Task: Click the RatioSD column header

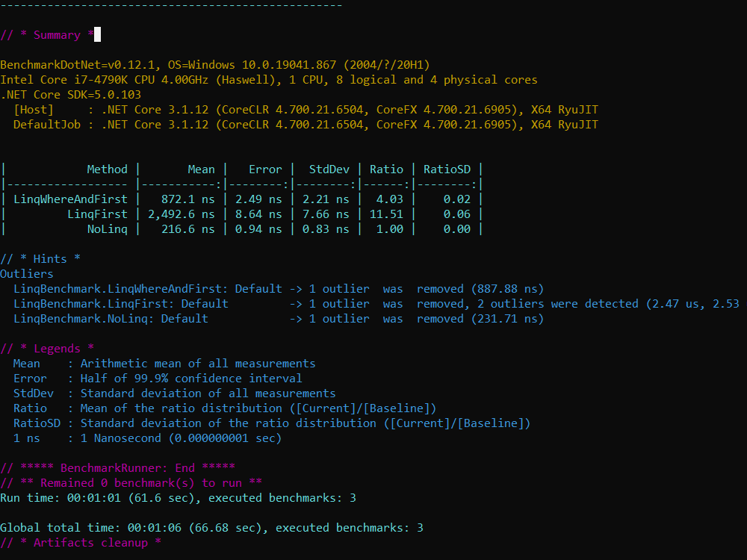Action: pos(447,169)
